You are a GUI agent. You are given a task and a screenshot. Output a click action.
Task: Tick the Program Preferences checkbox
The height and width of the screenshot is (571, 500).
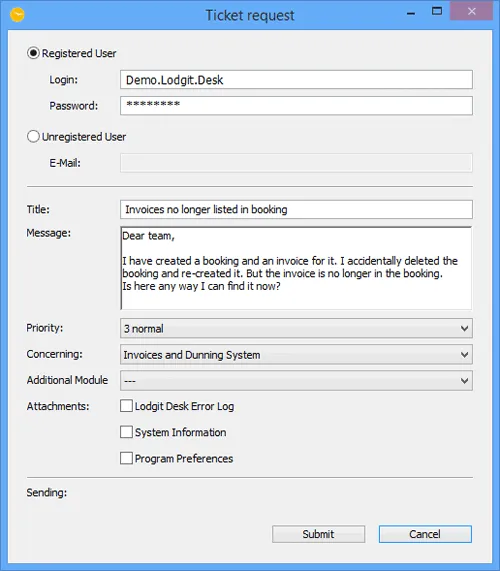(x=126, y=458)
